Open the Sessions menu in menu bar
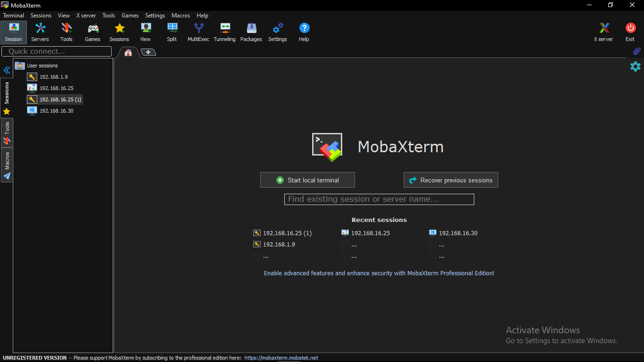644x362 pixels. point(41,16)
